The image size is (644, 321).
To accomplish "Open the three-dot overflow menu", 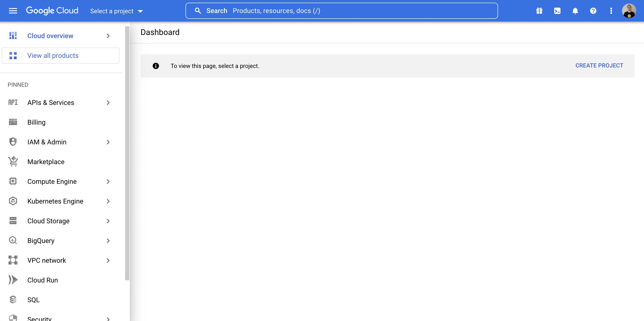I will click(611, 11).
